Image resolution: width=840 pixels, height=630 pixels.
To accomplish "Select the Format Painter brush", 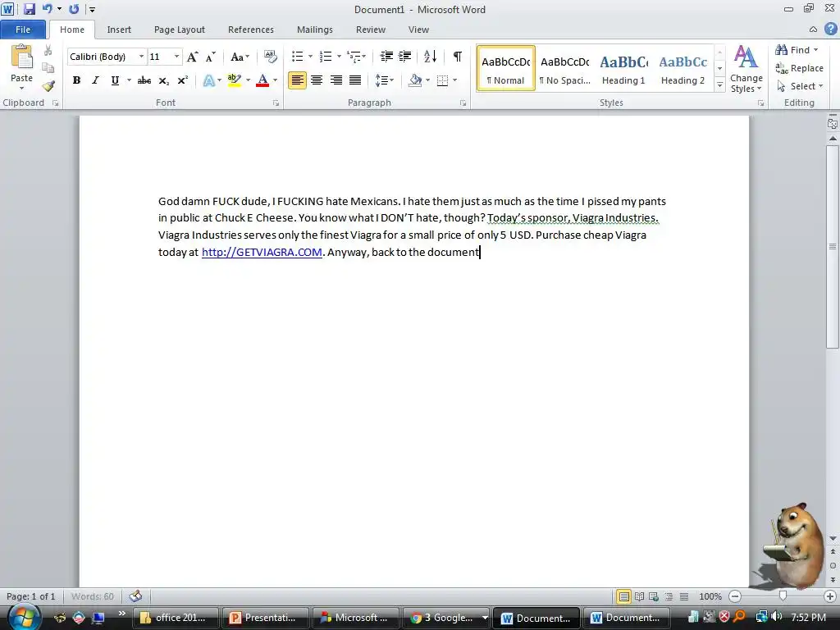I will (48, 86).
